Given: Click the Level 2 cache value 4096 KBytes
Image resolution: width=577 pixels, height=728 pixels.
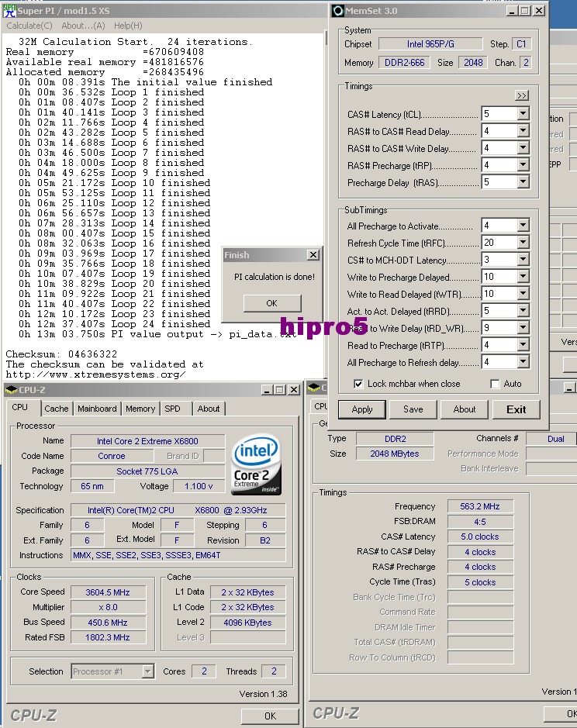Looking at the screenshot, I should click(x=247, y=623).
